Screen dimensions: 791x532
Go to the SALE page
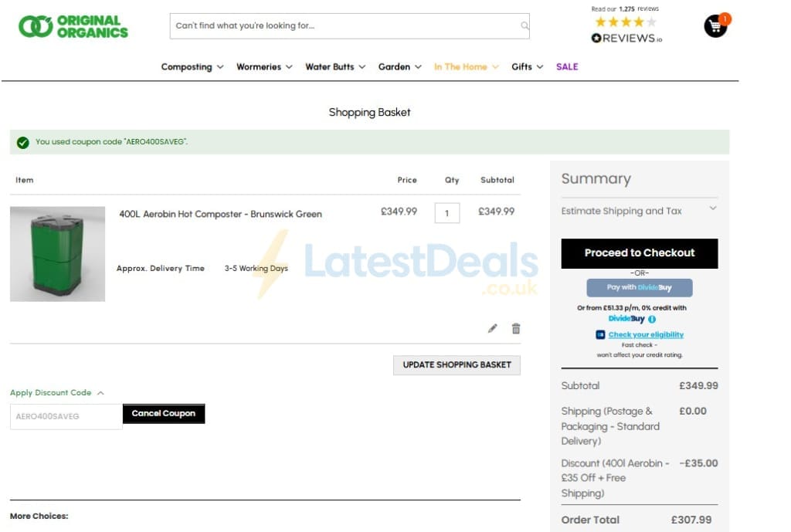pos(567,67)
